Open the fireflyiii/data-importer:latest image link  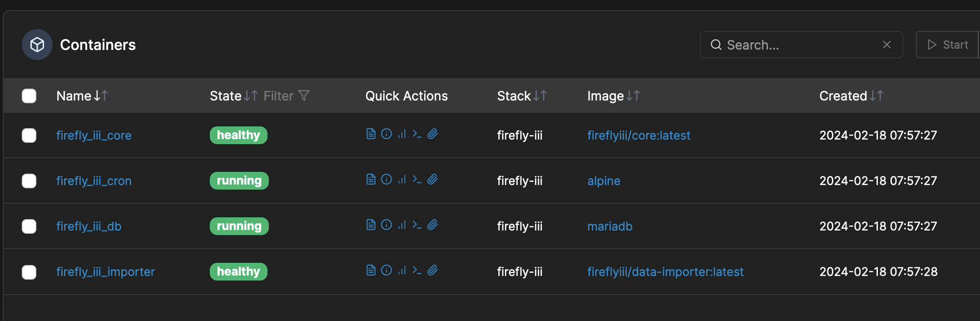point(665,272)
